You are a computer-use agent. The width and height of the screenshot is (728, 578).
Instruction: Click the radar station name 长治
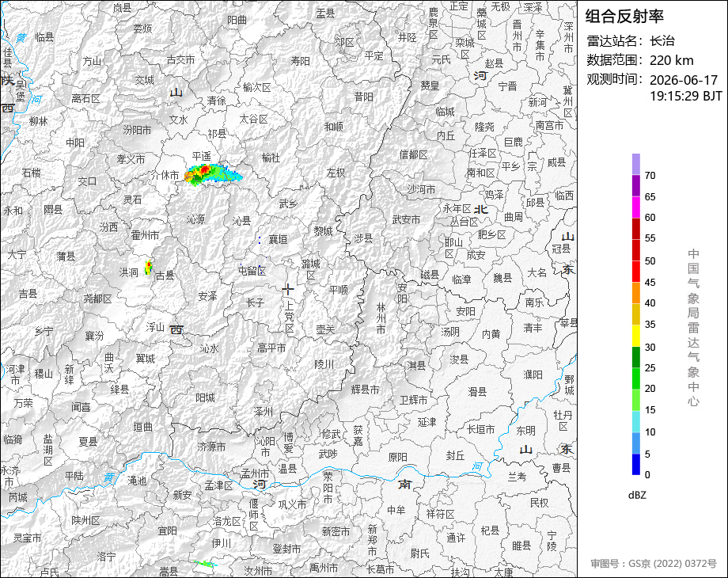662,41
